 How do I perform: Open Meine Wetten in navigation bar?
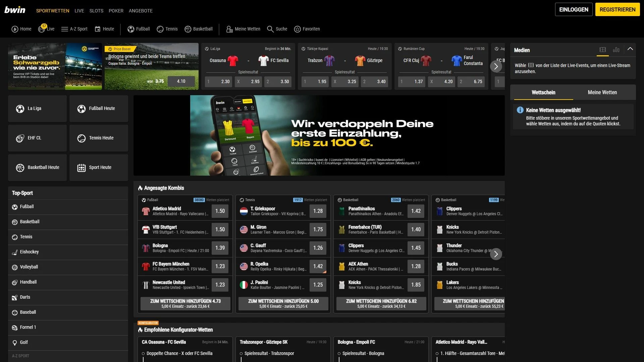pyautogui.click(x=243, y=29)
